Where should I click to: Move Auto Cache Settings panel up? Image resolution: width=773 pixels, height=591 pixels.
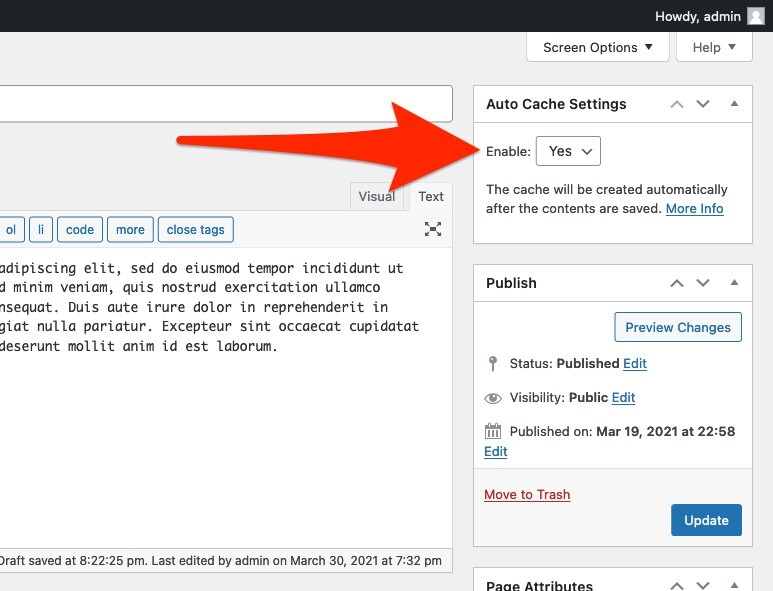[x=677, y=104]
